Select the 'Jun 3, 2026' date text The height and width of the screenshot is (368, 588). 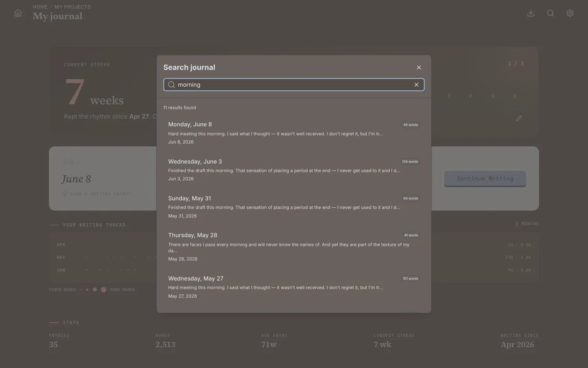click(x=181, y=179)
